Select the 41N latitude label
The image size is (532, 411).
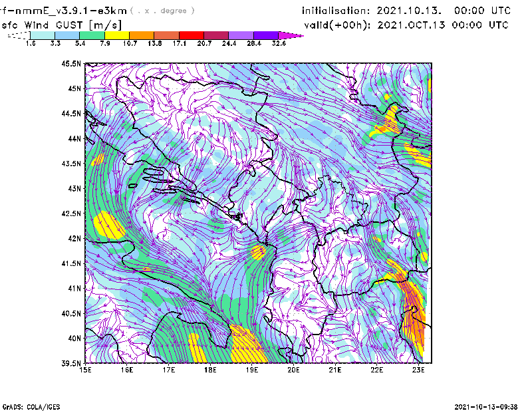[74, 289]
